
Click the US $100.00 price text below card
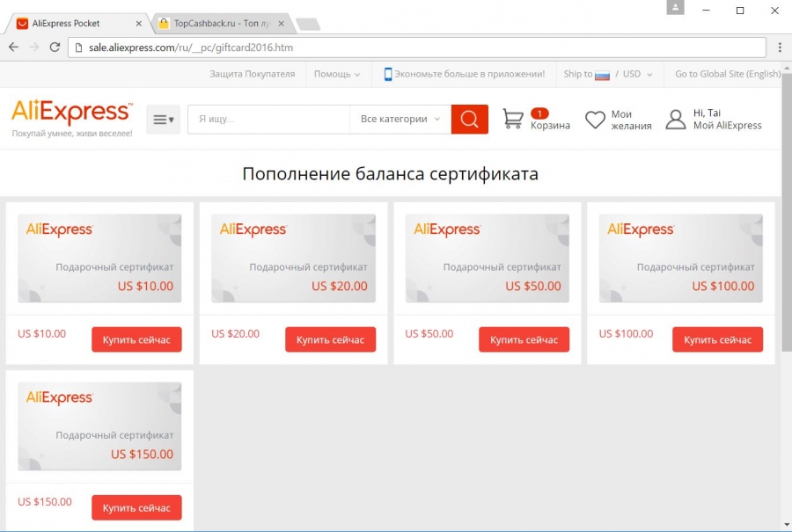point(626,333)
